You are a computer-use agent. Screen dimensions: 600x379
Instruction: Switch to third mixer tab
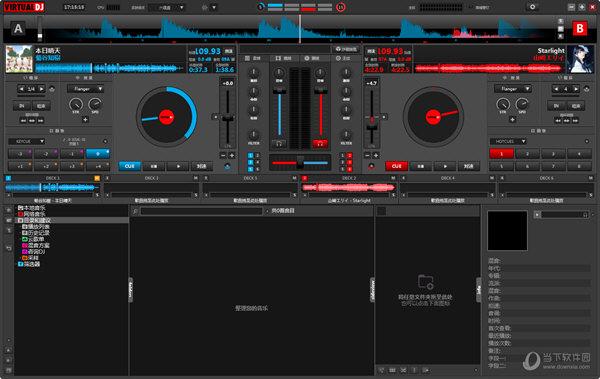312,58
